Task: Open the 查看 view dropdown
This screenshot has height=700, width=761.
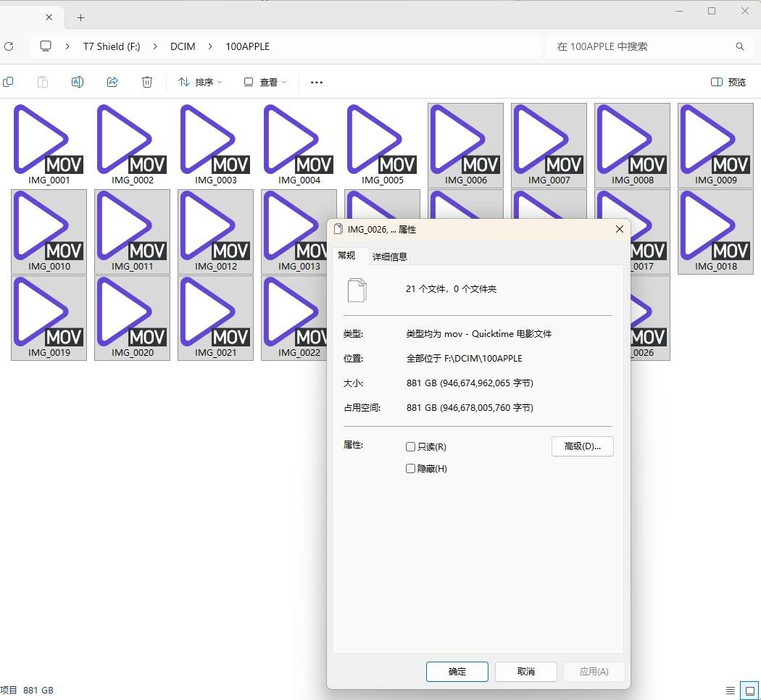Action: 265,82
